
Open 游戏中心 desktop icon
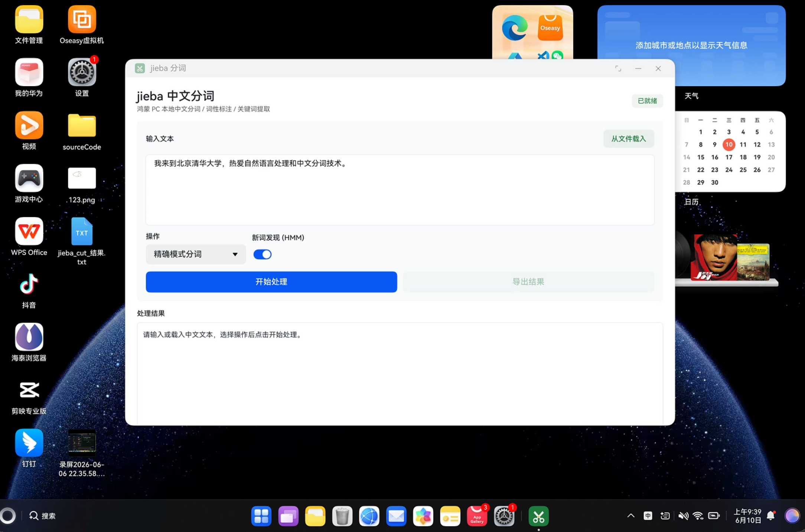point(29,178)
